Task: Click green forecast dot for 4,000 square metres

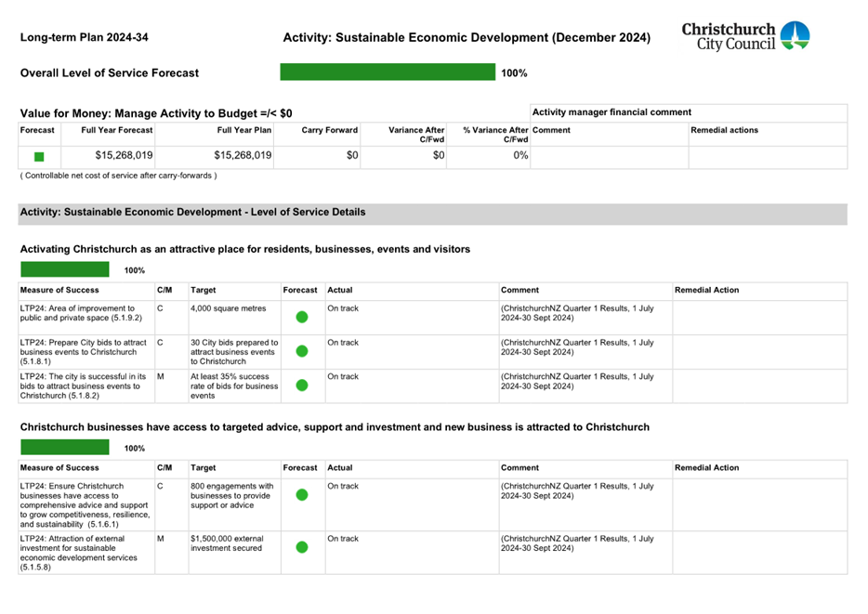Action: [x=301, y=318]
